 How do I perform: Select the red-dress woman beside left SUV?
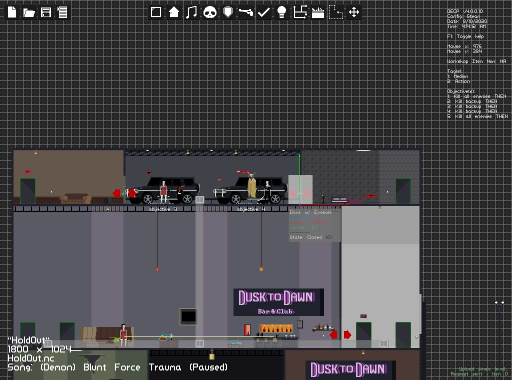click(x=163, y=192)
